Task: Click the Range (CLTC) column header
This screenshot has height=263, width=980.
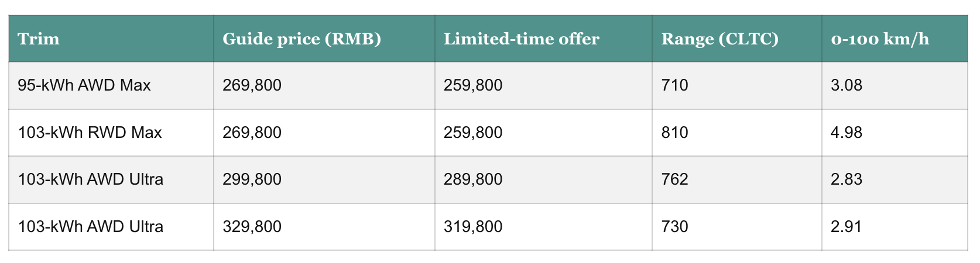Action: click(719, 39)
